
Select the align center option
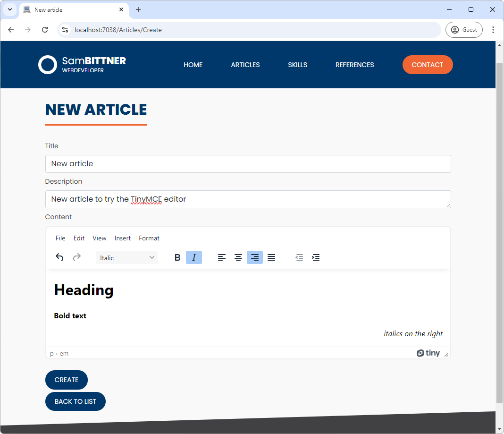[238, 257]
